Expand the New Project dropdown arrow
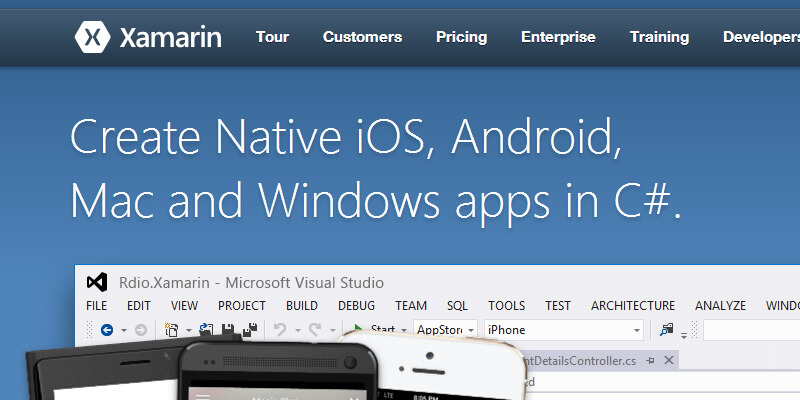This screenshot has width=800, height=400. pos(188,331)
